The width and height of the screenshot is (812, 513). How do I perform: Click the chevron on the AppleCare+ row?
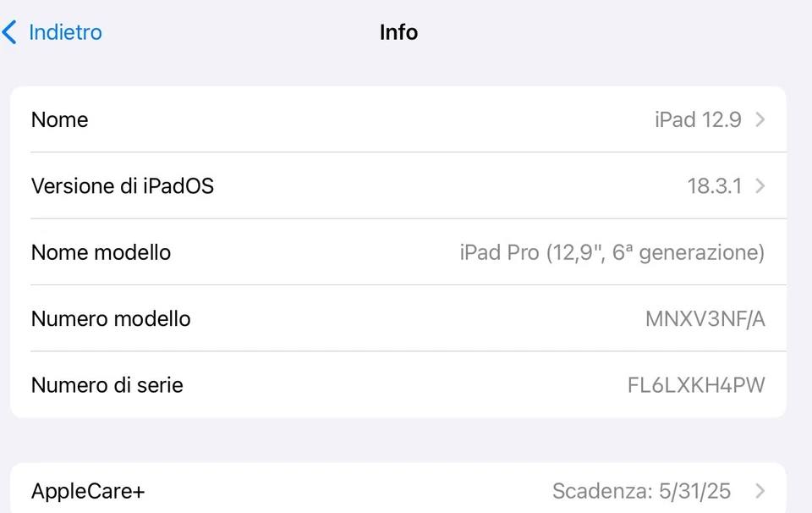coord(759,491)
